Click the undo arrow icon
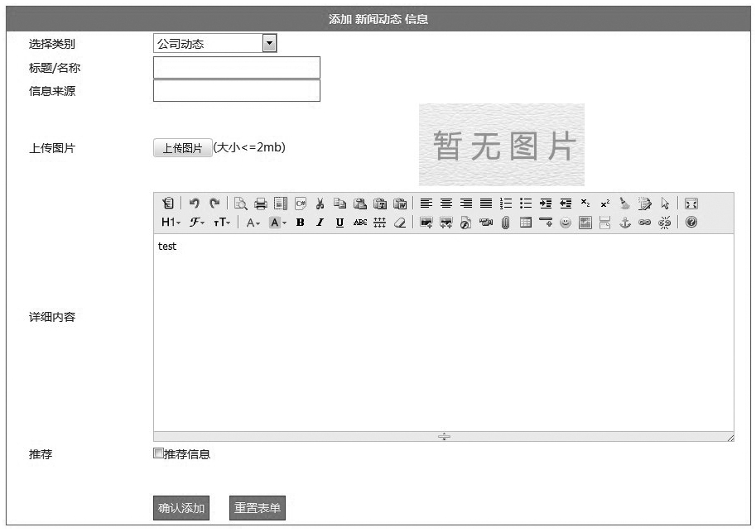 (195, 204)
